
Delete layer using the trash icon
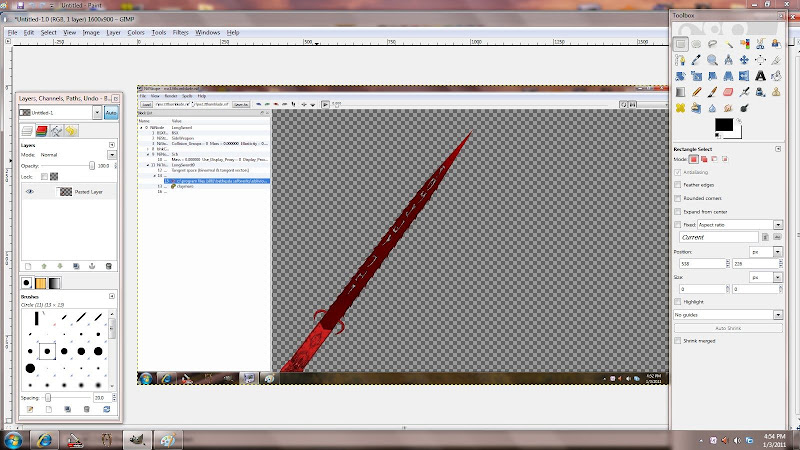(108, 266)
